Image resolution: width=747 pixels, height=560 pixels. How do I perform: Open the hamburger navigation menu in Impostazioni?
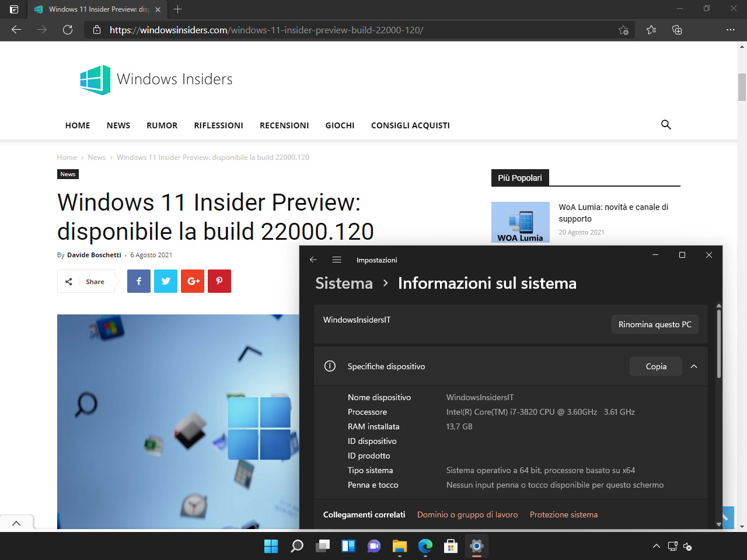[337, 260]
